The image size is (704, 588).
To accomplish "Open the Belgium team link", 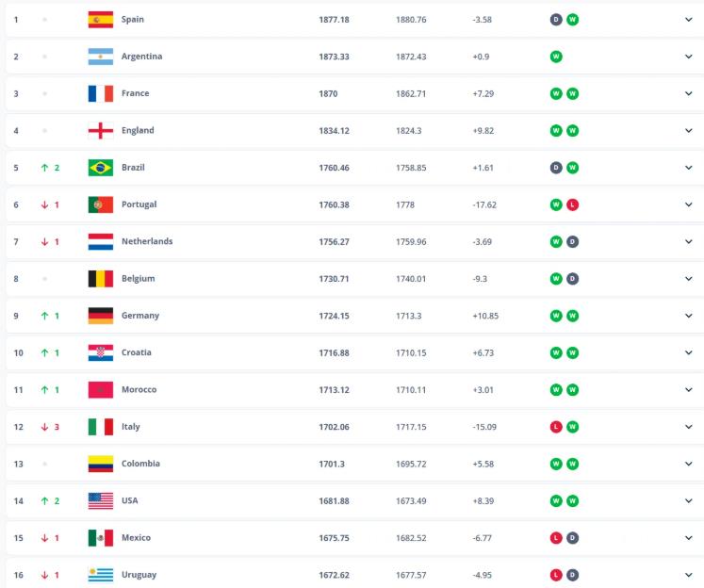I will point(138,279).
